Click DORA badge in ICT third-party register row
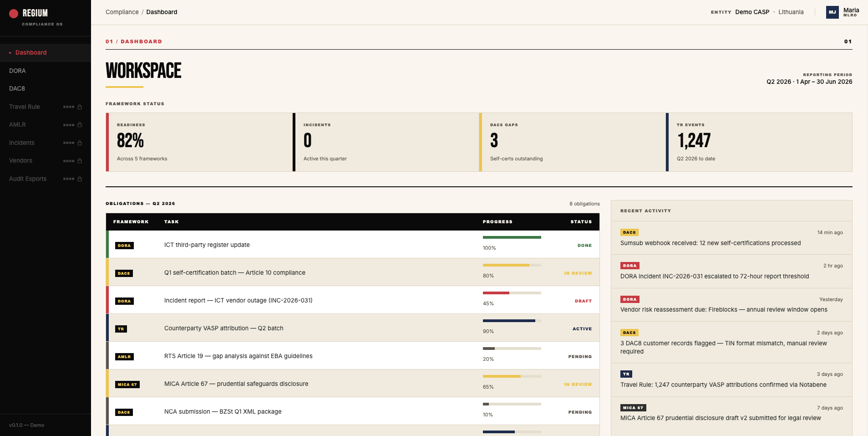Screen dimensions: 868x436 124,246
